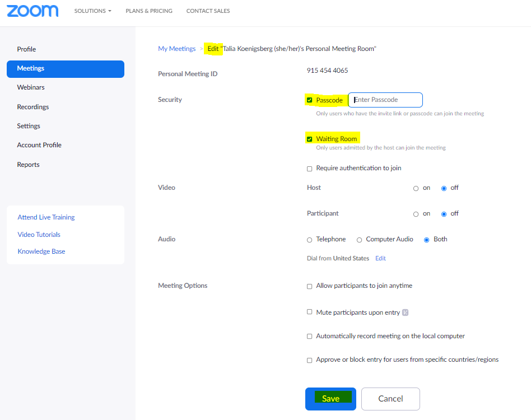
Task: Click the Enter Passcode input field
Action: 385,100
